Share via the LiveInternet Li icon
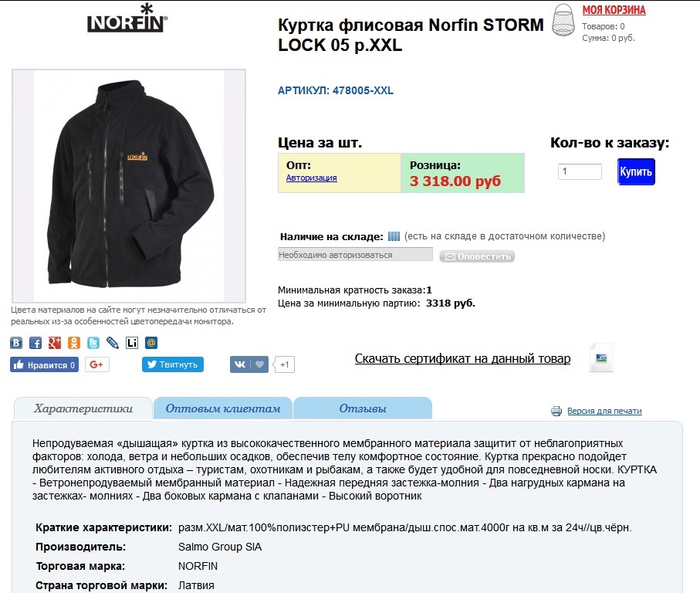 click(132, 343)
